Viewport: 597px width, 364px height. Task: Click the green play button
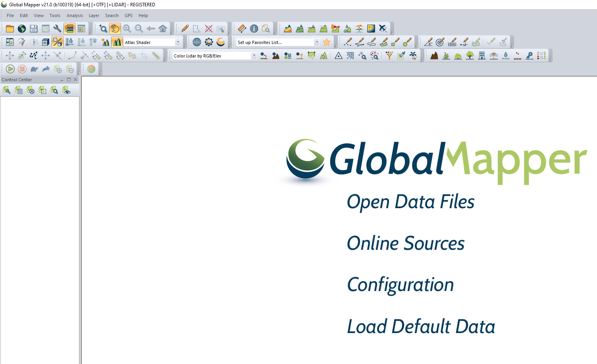[10, 69]
